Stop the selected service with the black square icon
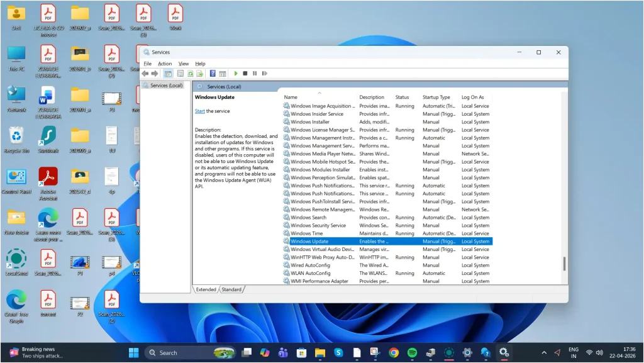The width and height of the screenshot is (644, 363). point(245,73)
